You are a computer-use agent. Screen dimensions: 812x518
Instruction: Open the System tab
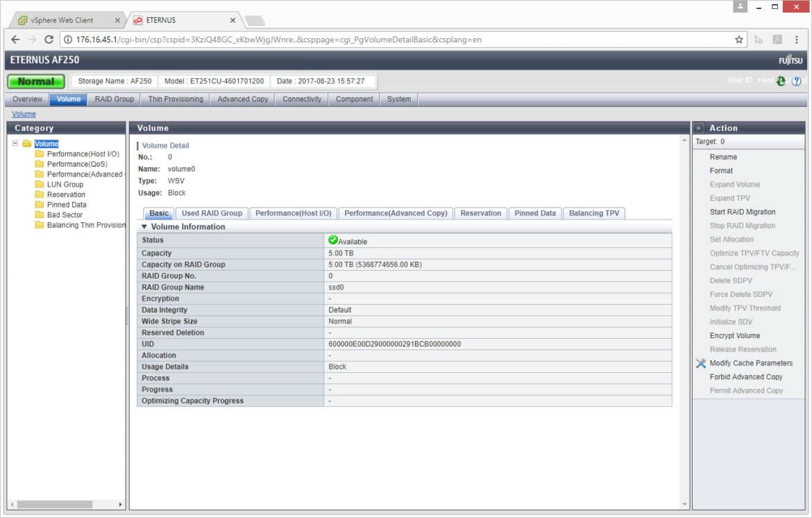point(399,99)
